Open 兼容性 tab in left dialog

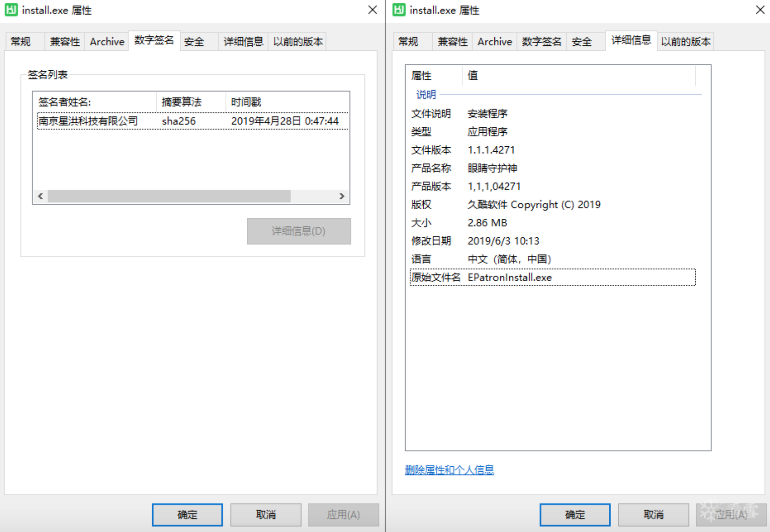click(x=64, y=42)
